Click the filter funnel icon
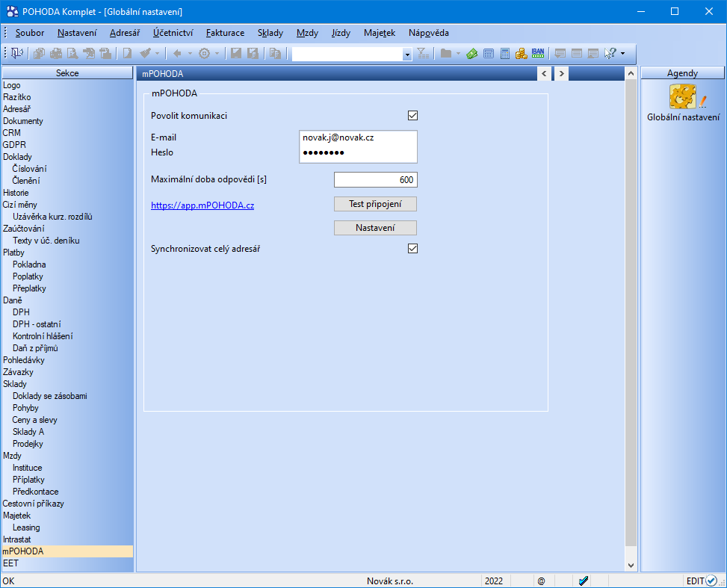727x588 pixels. pos(423,53)
